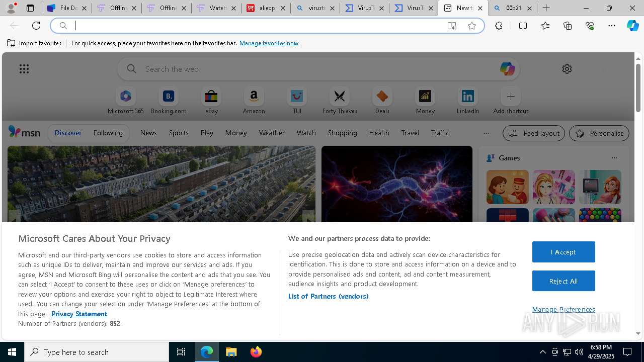Image resolution: width=644 pixels, height=362 pixels.
Task: Open Microsoft 365 shortcut
Action: [126, 101]
